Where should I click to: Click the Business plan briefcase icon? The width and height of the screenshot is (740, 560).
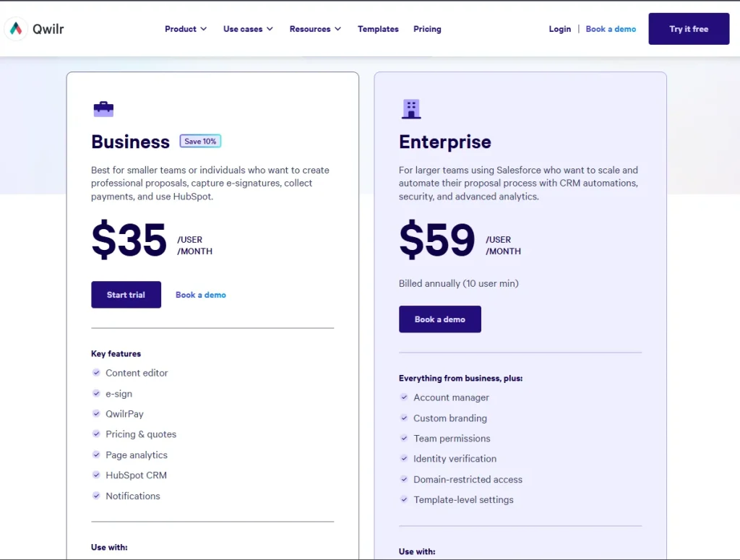point(103,109)
